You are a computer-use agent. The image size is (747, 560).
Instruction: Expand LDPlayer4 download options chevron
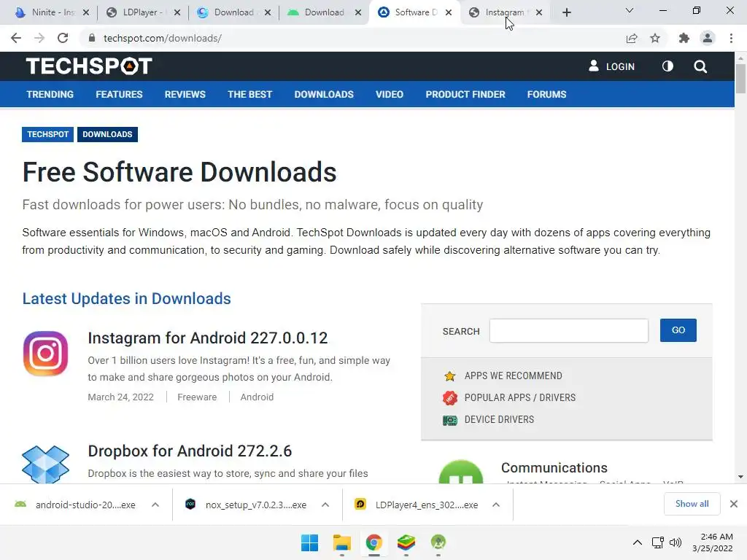click(496, 505)
